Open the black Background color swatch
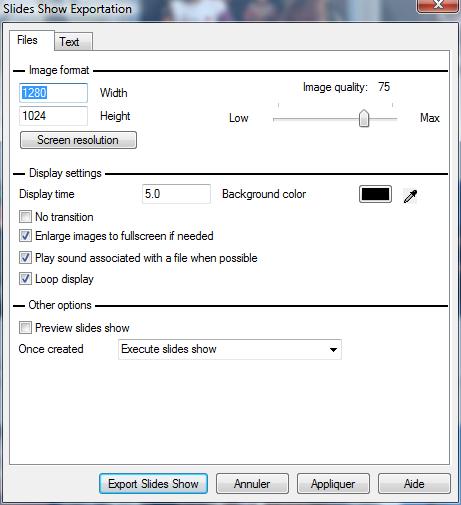This screenshot has width=461, height=505. pos(375,194)
